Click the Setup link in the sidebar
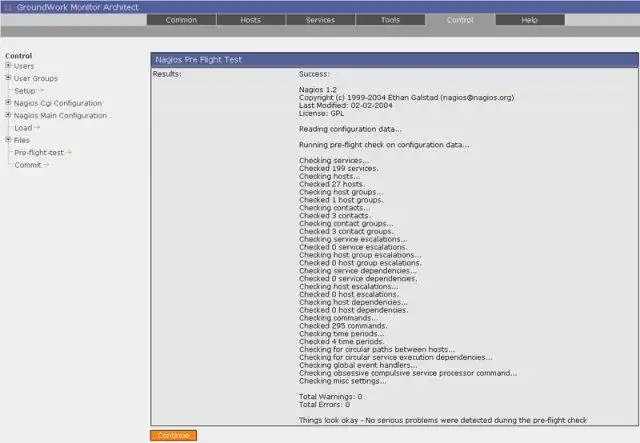The width and height of the screenshot is (640, 443). point(25,91)
